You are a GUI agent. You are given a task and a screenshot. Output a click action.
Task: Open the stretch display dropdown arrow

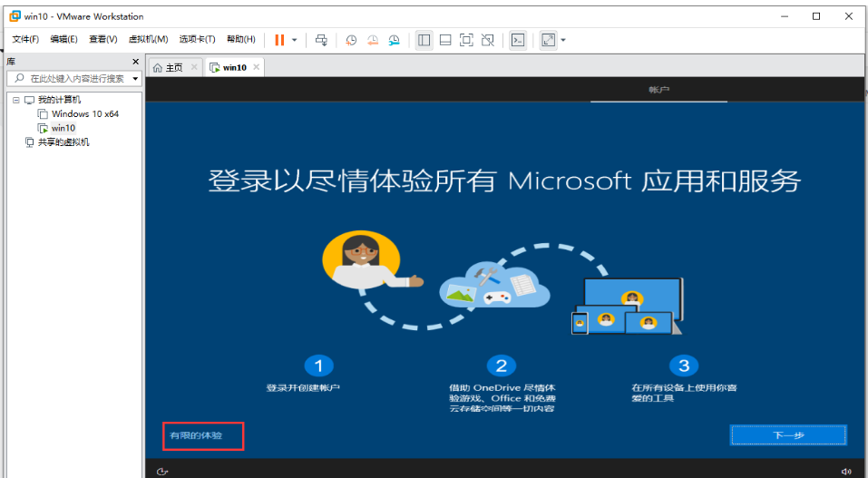coord(563,40)
